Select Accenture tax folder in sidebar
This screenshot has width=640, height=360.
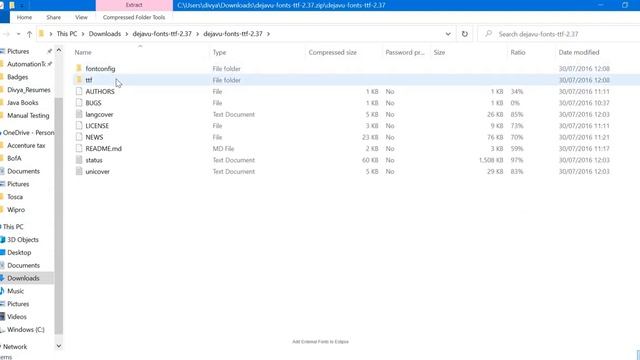(26, 145)
